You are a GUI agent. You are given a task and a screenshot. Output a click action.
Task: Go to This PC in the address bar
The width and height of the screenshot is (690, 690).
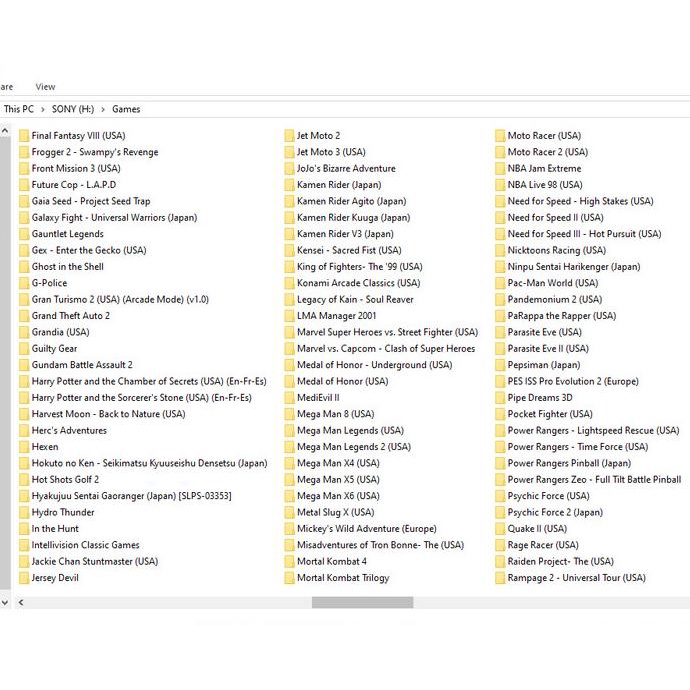point(18,109)
